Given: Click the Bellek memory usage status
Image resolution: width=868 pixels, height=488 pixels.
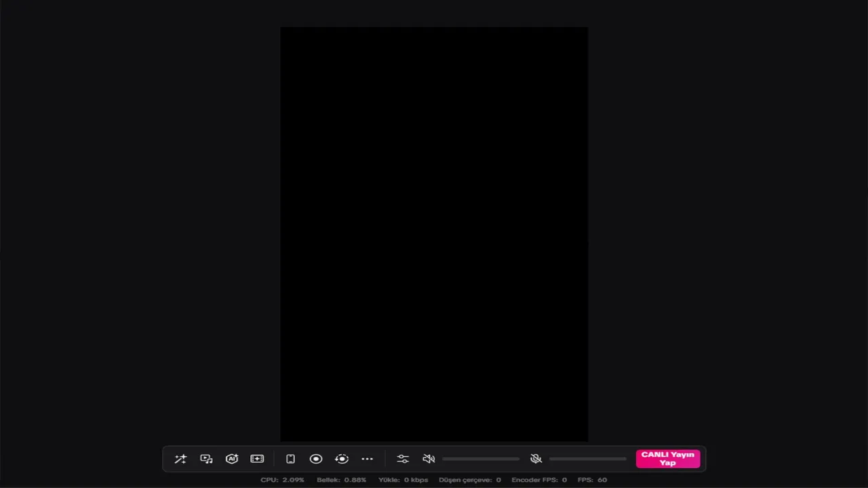Looking at the screenshot, I should click(341, 480).
